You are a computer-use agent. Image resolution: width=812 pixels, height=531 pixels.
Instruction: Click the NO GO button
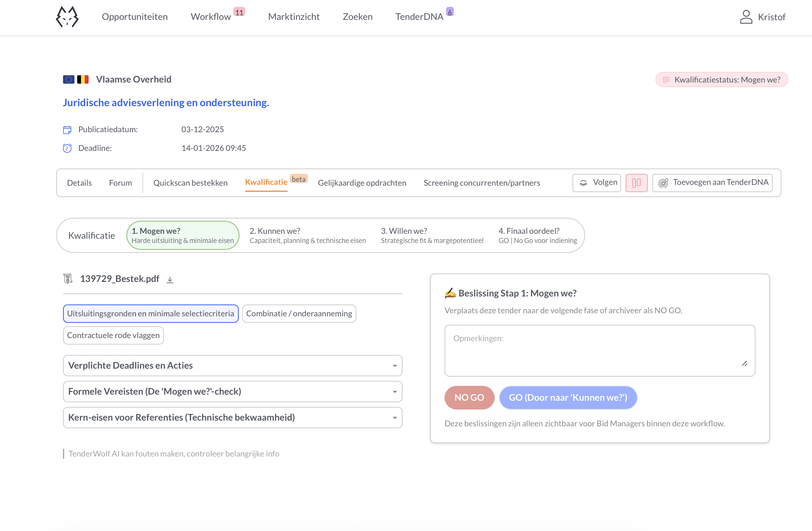[x=469, y=397]
